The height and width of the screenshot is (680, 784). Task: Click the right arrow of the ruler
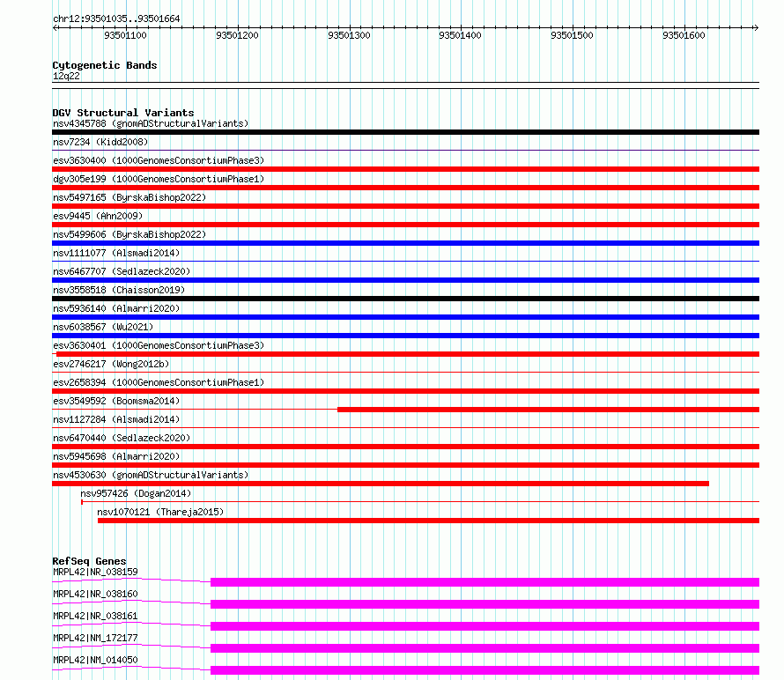pyautogui.click(x=756, y=28)
